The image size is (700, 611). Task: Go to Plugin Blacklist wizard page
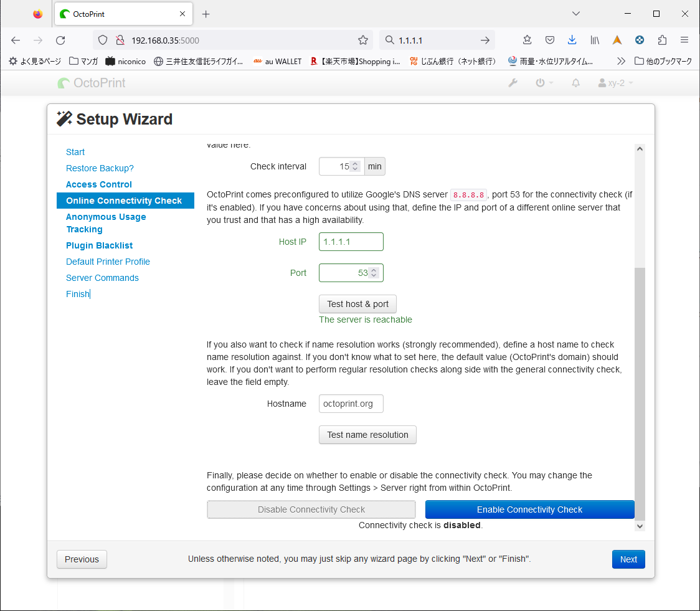pyautogui.click(x=99, y=245)
